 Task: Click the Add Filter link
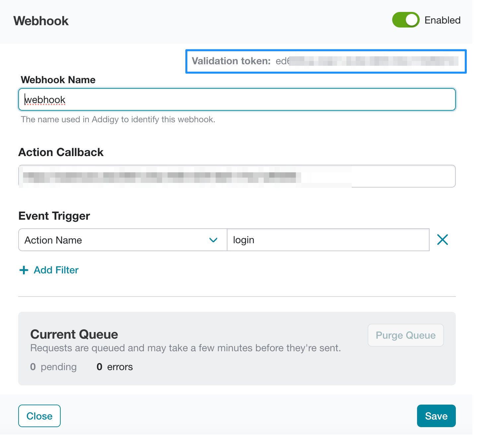click(56, 270)
